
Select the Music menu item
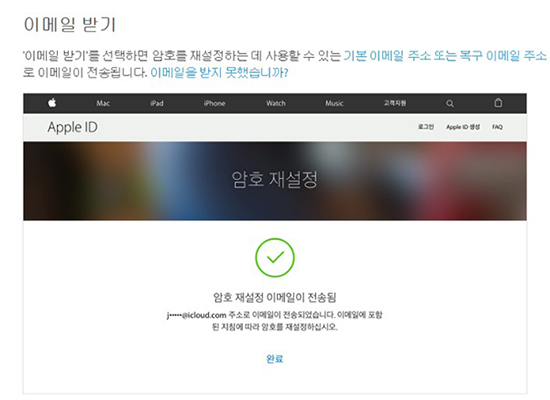pyautogui.click(x=334, y=103)
